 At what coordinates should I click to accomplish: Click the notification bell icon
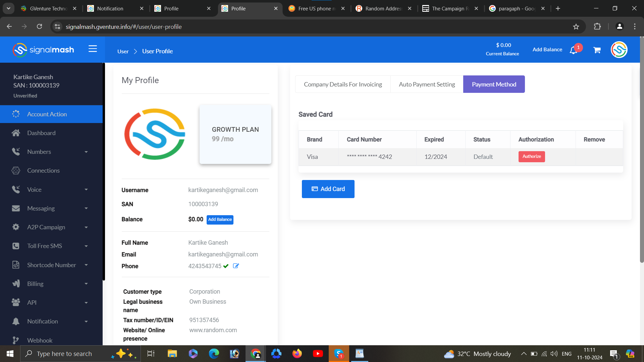573,50
